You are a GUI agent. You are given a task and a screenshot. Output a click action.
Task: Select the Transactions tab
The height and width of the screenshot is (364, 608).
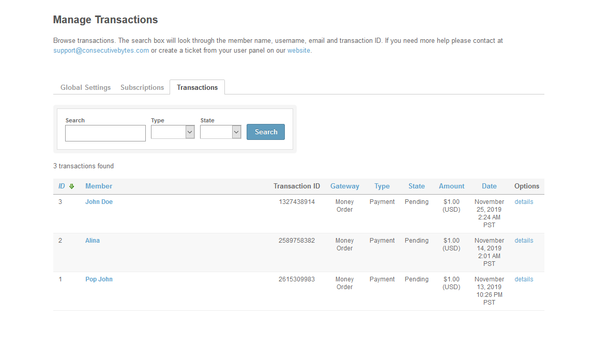click(x=197, y=87)
